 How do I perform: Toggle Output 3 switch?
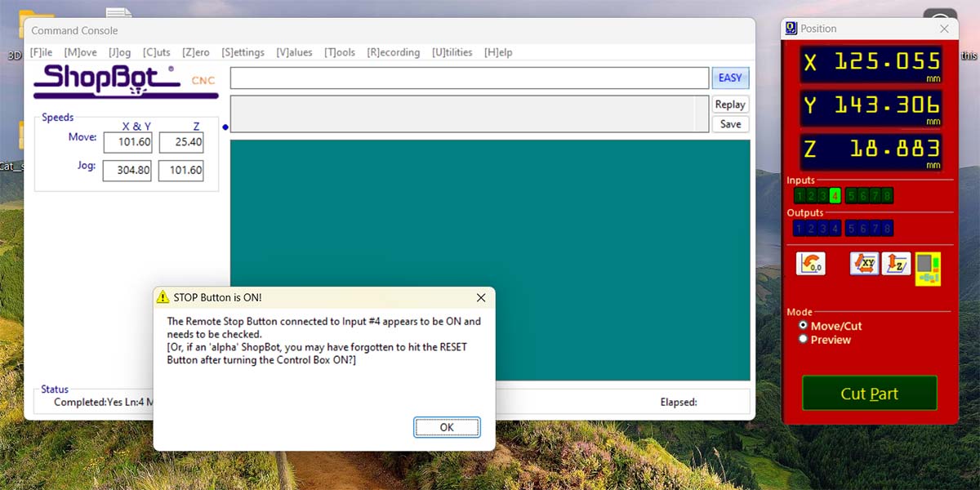coord(823,228)
